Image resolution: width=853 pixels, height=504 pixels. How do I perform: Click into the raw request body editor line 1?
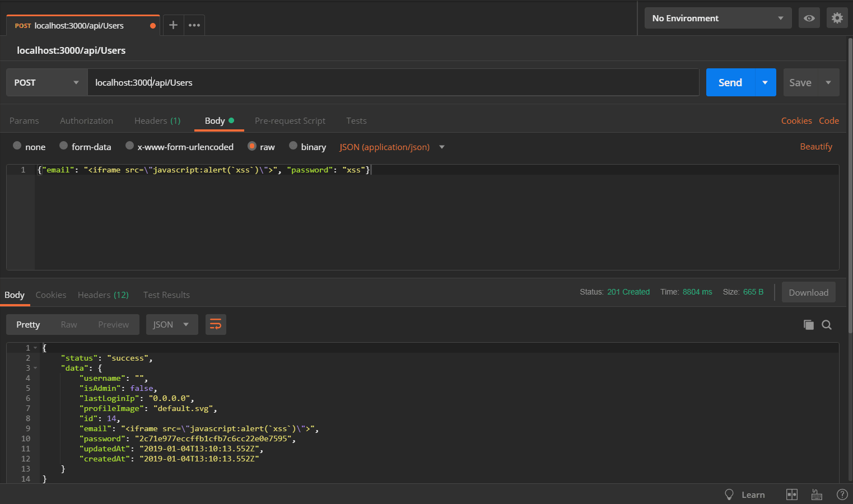(437, 170)
